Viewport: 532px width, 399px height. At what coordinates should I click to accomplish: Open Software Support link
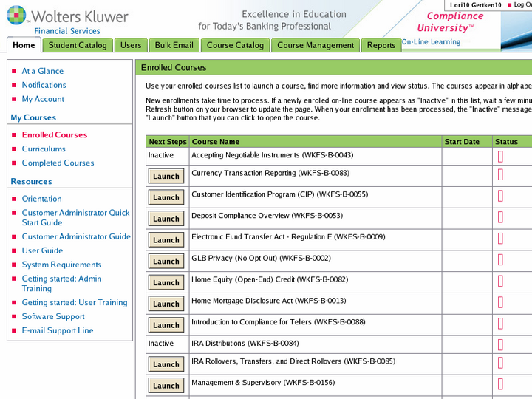pyautogui.click(x=53, y=316)
